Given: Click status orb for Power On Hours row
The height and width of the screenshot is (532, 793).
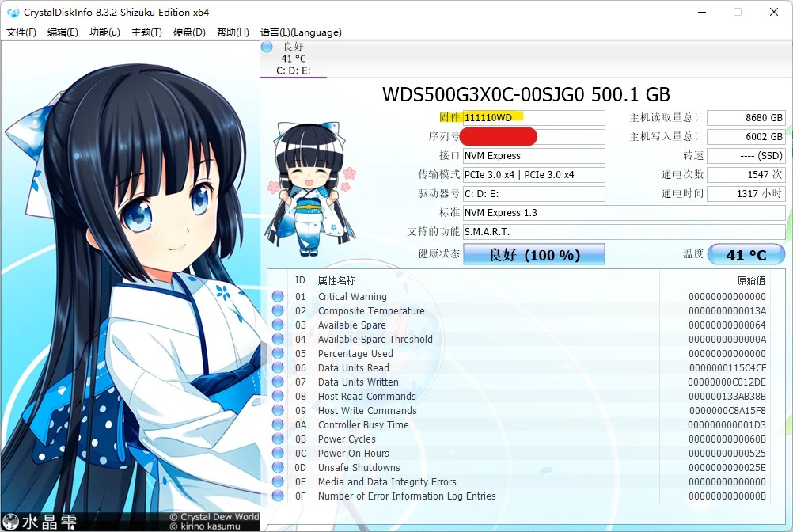Looking at the screenshot, I should pos(278,453).
